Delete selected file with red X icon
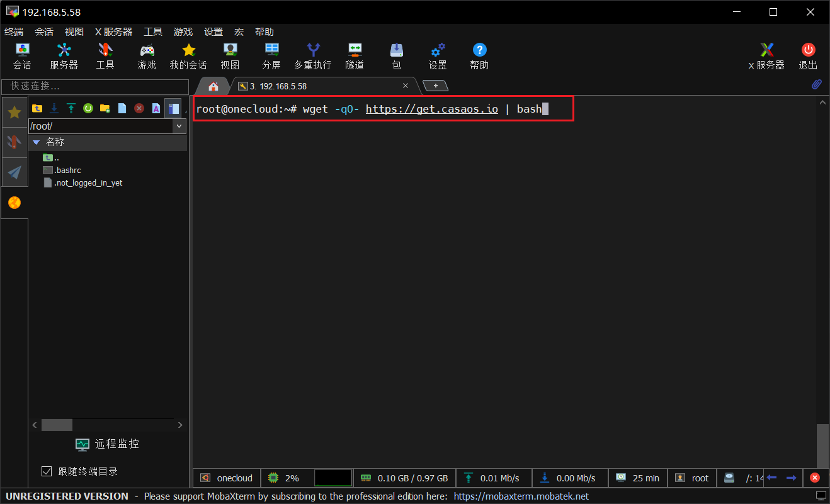 pyautogui.click(x=139, y=108)
